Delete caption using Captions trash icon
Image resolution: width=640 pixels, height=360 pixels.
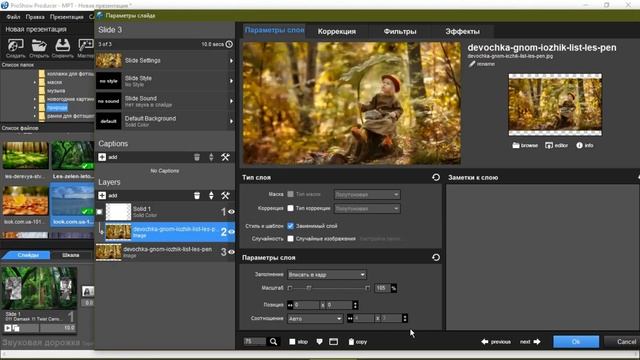[x=197, y=157]
